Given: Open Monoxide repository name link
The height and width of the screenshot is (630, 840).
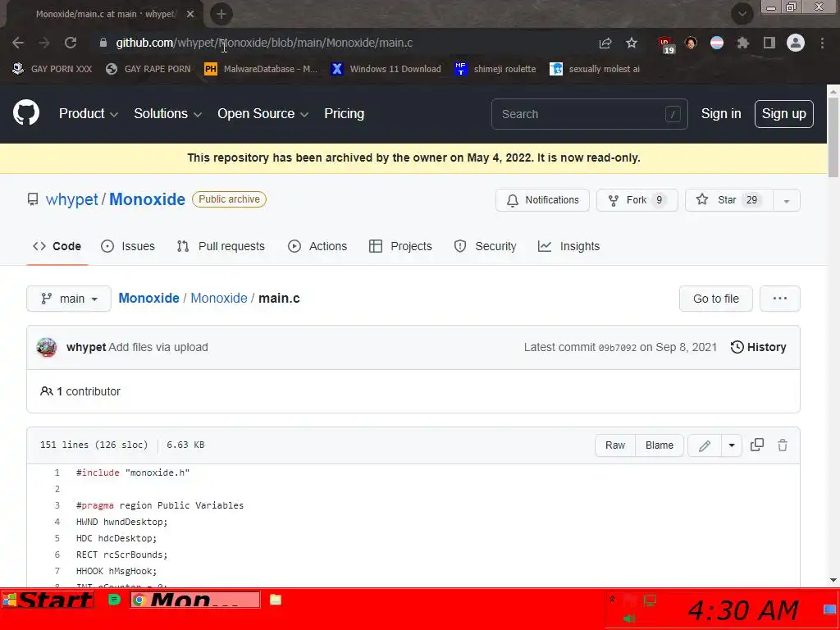Looking at the screenshot, I should (148, 199).
